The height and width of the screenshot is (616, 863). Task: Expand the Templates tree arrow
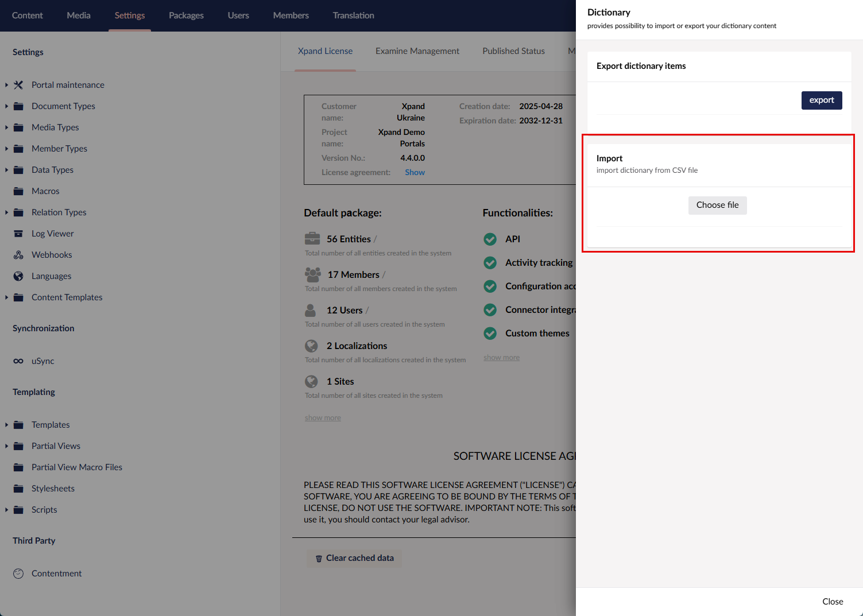coord(6,425)
